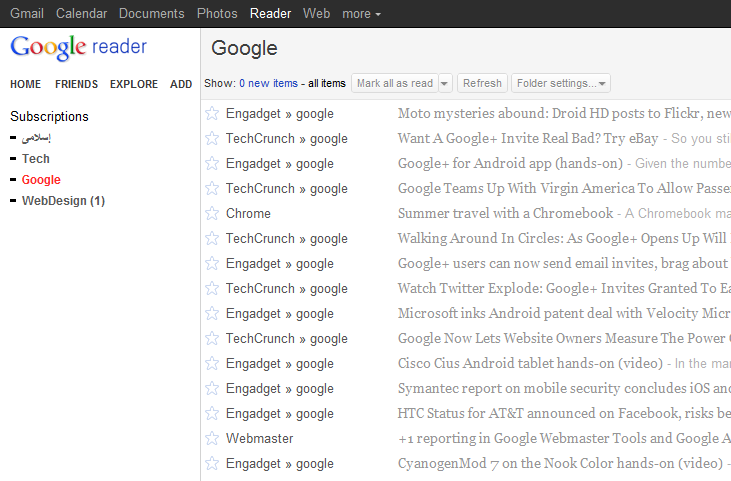Click the Chrome feed source name
Image resolution: width=731 pixels, height=481 pixels.
[x=248, y=213]
